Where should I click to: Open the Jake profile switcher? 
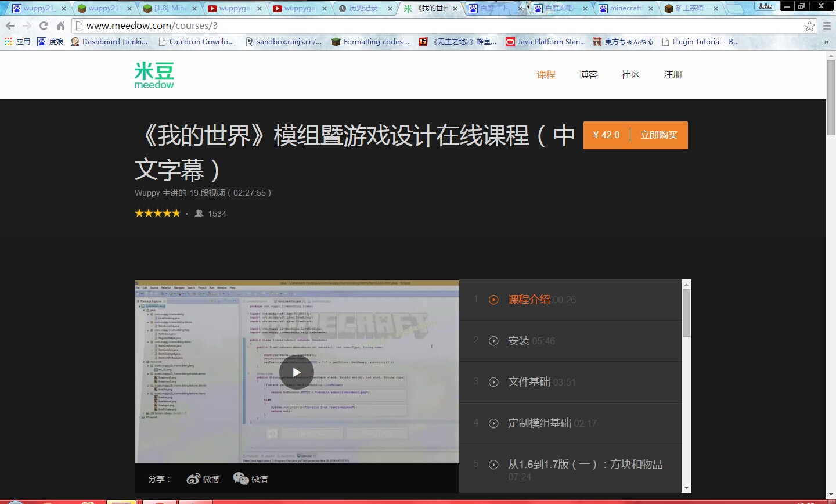point(765,6)
